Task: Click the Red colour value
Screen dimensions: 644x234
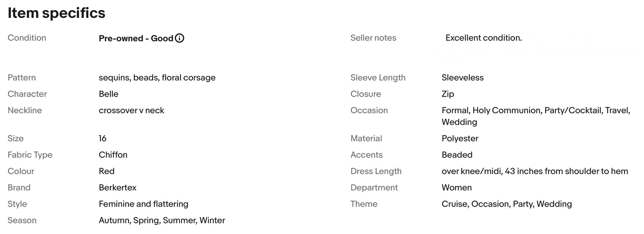Action: (x=107, y=171)
